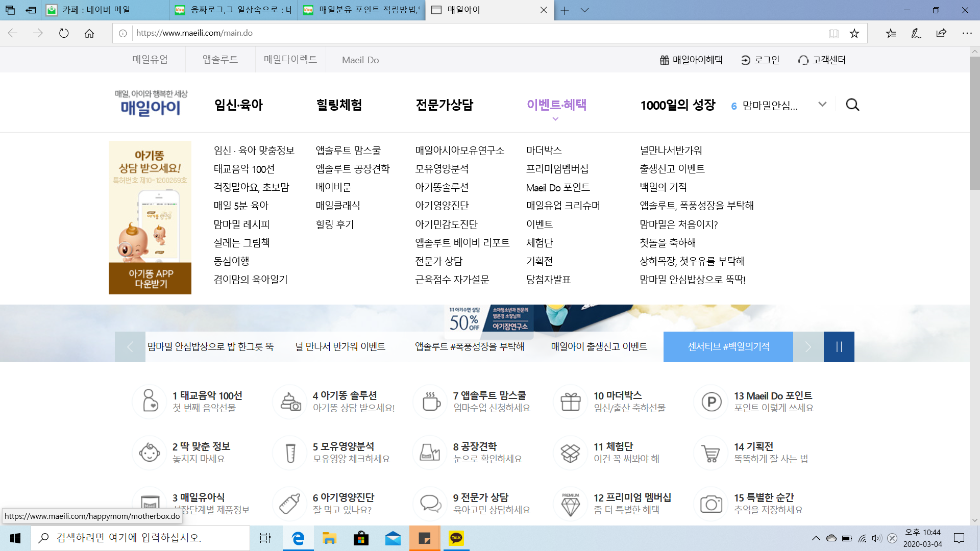Click the 모유영양분석 test tube icon

(290, 452)
